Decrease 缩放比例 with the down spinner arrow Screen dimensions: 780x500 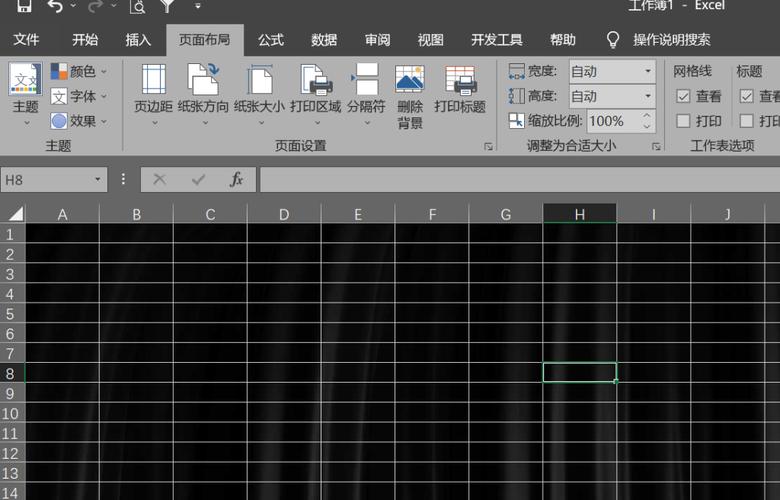tap(647, 126)
